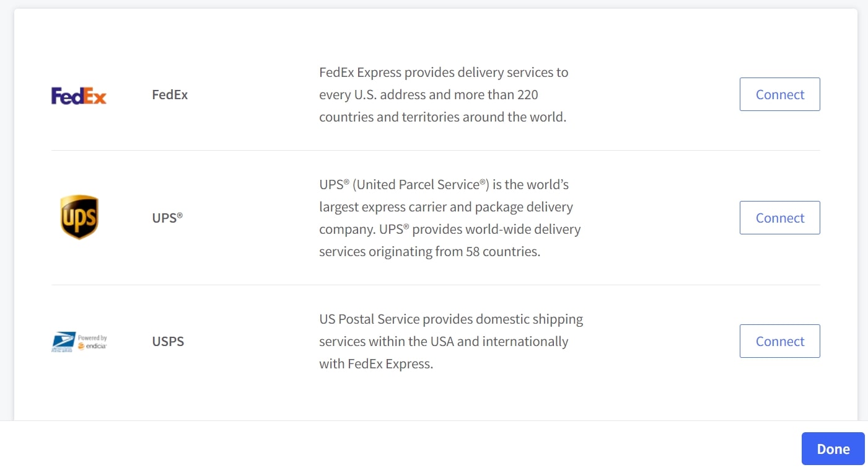Viewport: 868px width, 475px height.
Task: Click the Powered by endicia badge
Action: click(x=92, y=342)
